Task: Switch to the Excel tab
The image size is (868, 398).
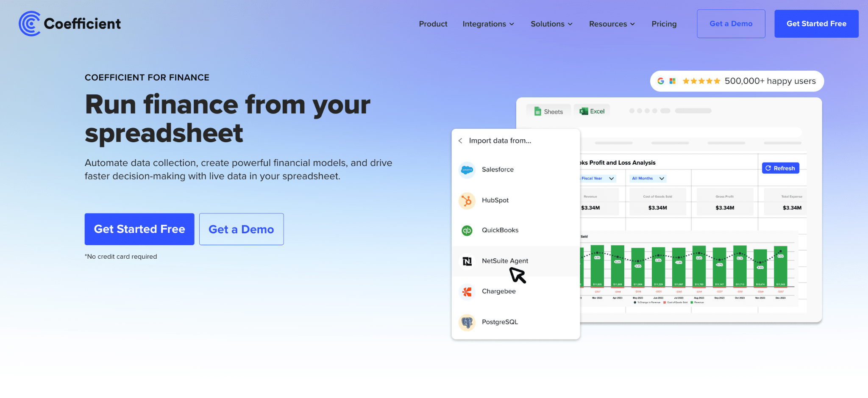Action: coord(592,111)
